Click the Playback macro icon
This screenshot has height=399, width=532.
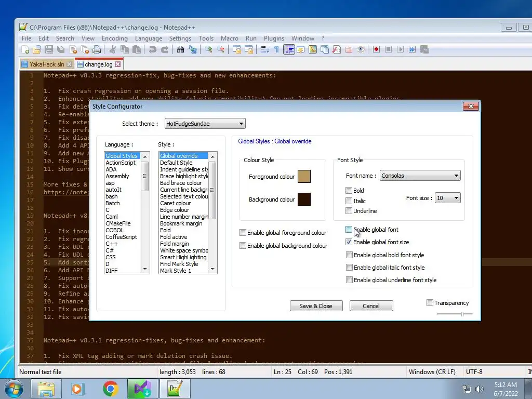[x=401, y=49]
